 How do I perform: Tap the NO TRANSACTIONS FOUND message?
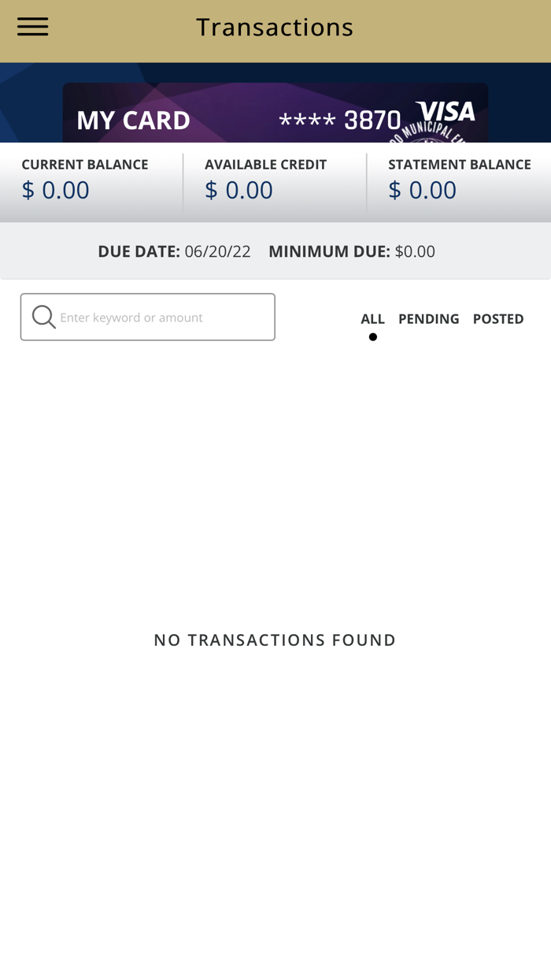(275, 640)
